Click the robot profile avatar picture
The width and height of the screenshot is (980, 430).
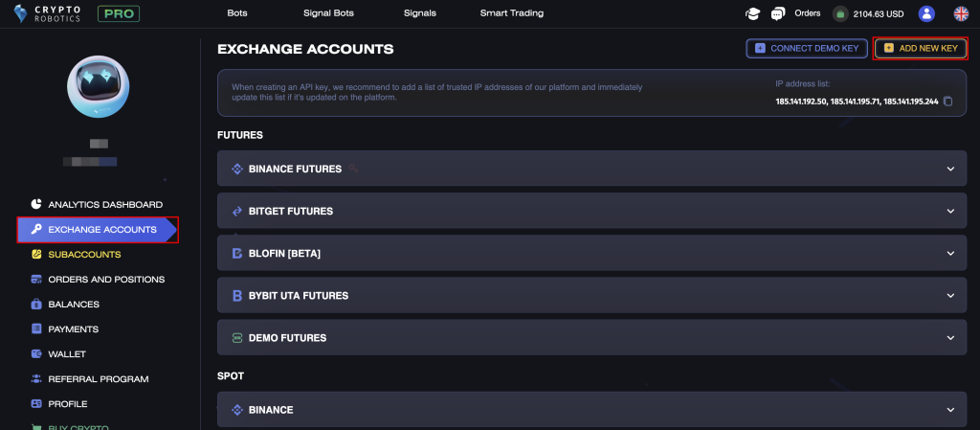pyautogui.click(x=99, y=86)
